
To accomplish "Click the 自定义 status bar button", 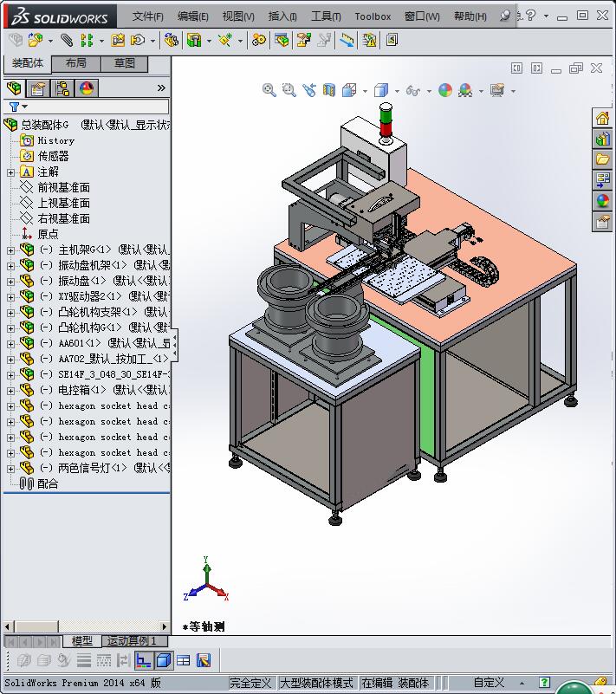I will click(x=489, y=683).
